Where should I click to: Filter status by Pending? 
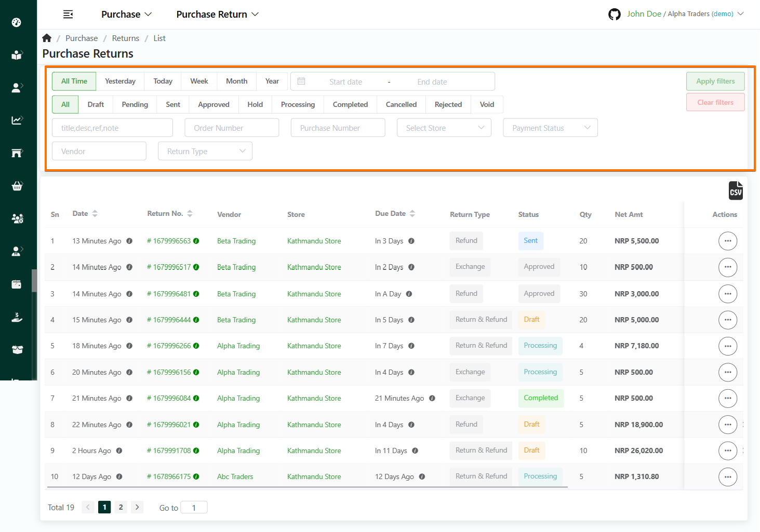pyautogui.click(x=135, y=104)
